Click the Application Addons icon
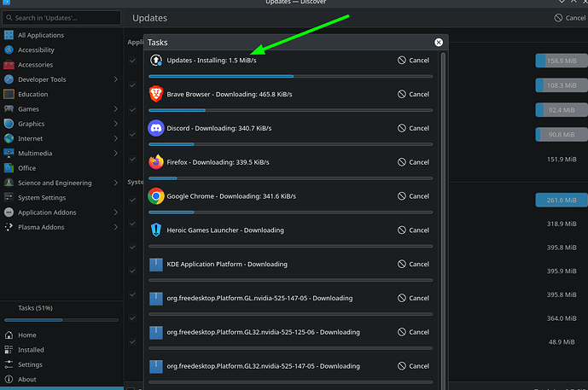The width and height of the screenshot is (588, 390). click(x=9, y=212)
